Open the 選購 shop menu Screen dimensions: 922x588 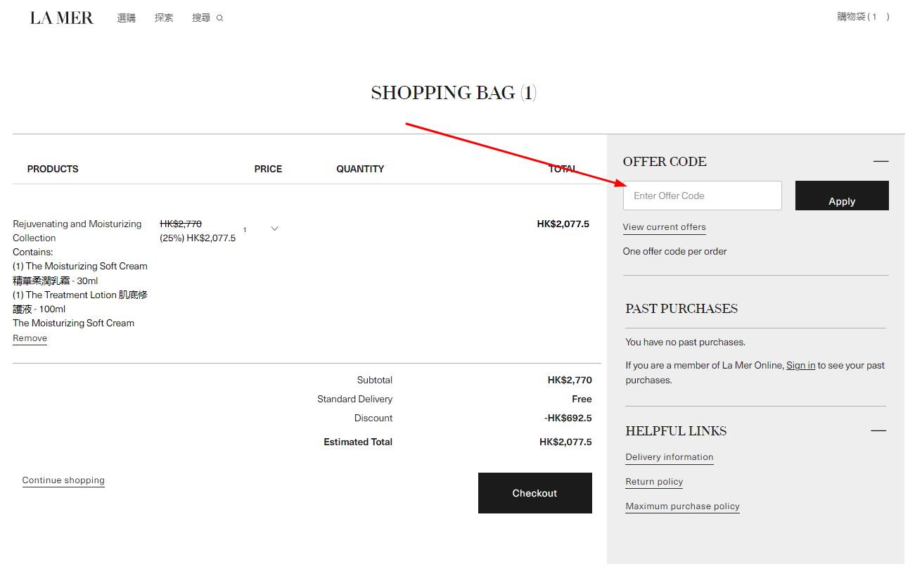[x=127, y=18]
